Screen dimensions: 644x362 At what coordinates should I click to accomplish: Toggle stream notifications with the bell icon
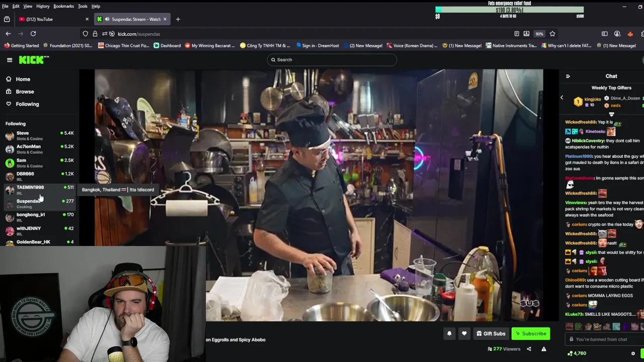pyautogui.click(x=449, y=333)
